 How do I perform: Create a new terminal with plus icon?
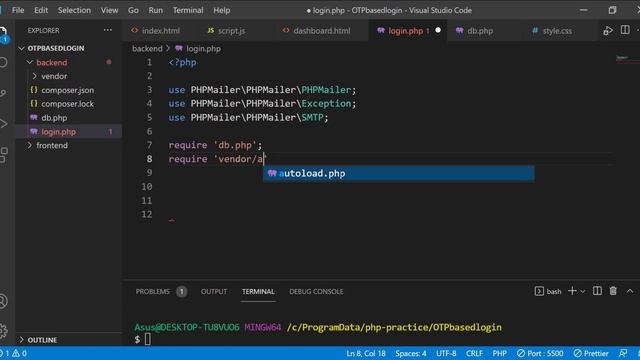[572, 291]
